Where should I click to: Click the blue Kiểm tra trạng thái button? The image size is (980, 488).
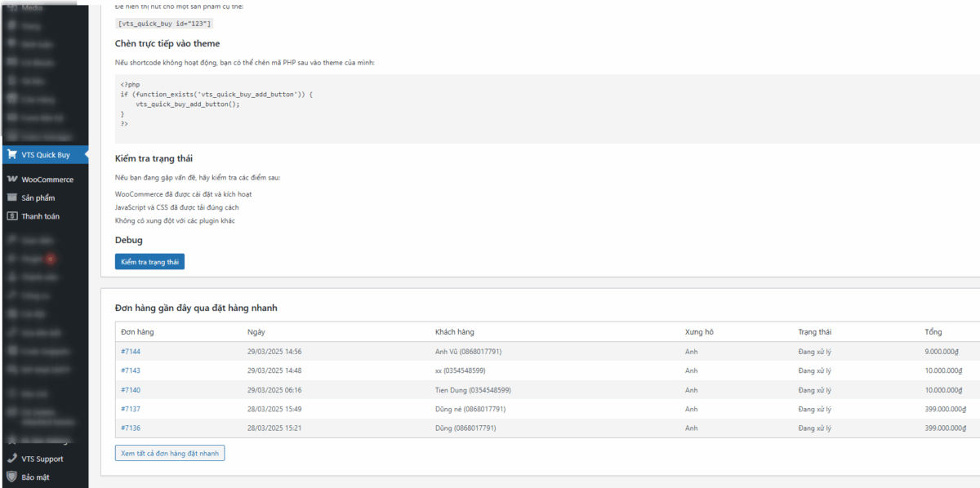click(x=149, y=262)
